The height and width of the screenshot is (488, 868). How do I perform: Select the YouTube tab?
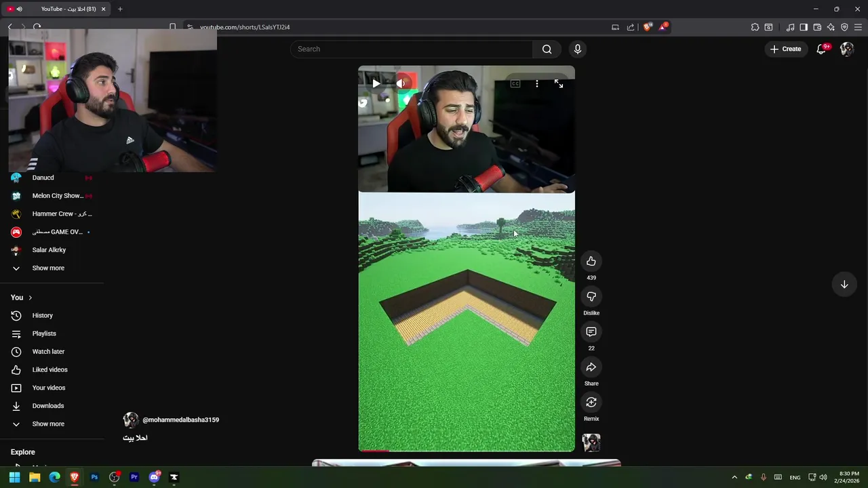(56, 9)
